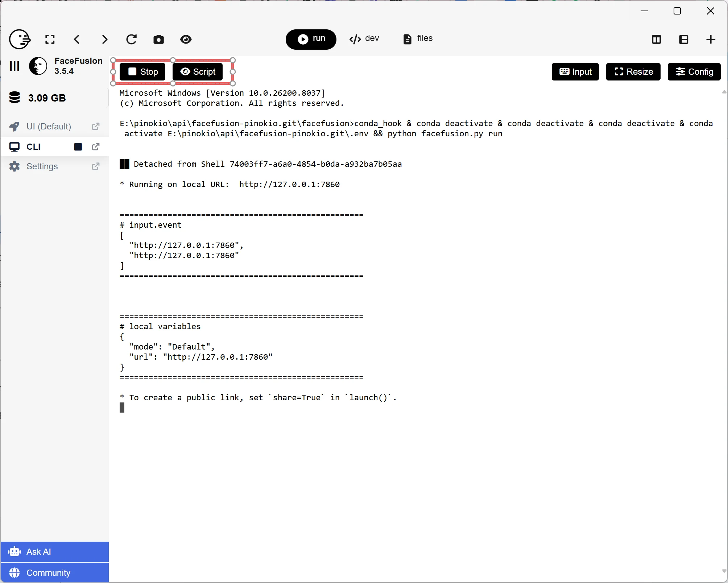Click the '# input.event' heading text

(x=151, y=225)
